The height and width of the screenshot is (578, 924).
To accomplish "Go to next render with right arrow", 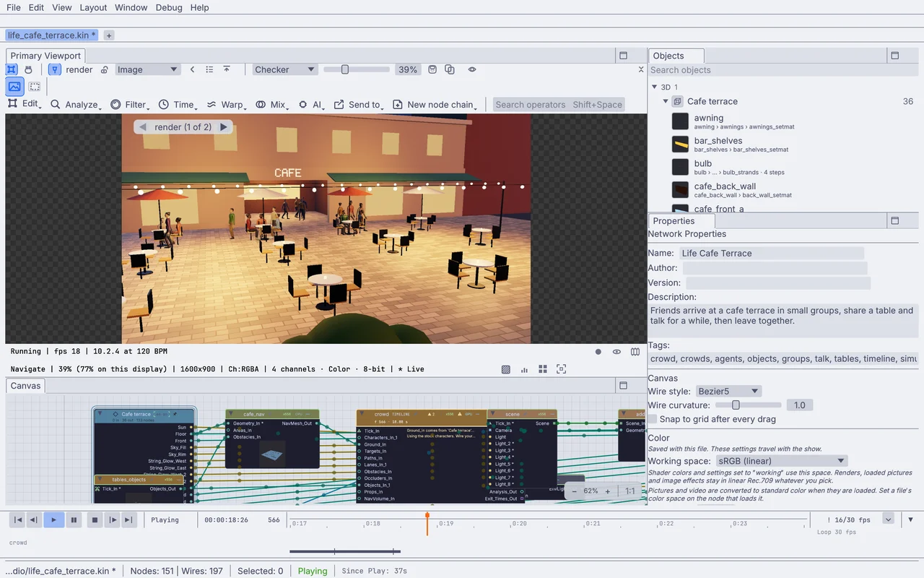I will click(x=224, y=127).
